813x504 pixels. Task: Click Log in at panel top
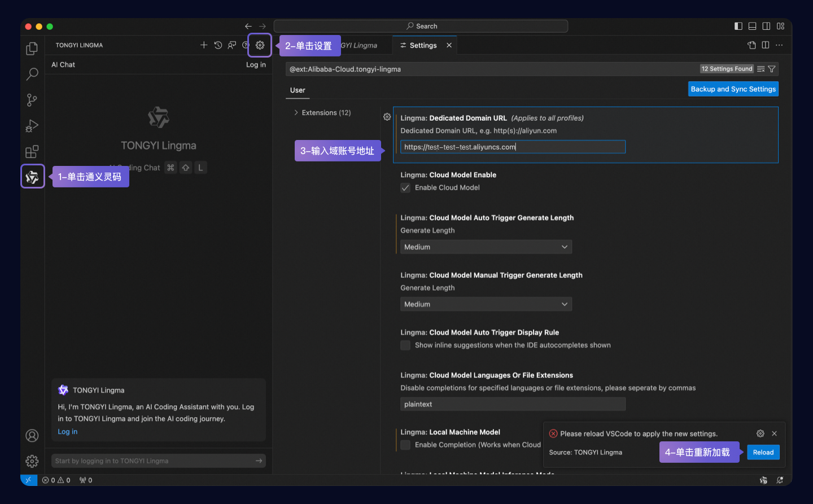tap(256, 65)
